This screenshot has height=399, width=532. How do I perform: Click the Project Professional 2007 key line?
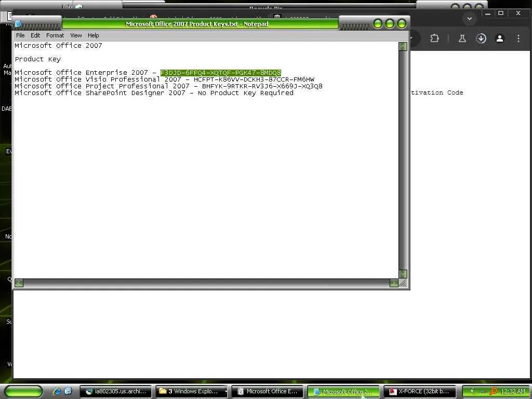169,86
